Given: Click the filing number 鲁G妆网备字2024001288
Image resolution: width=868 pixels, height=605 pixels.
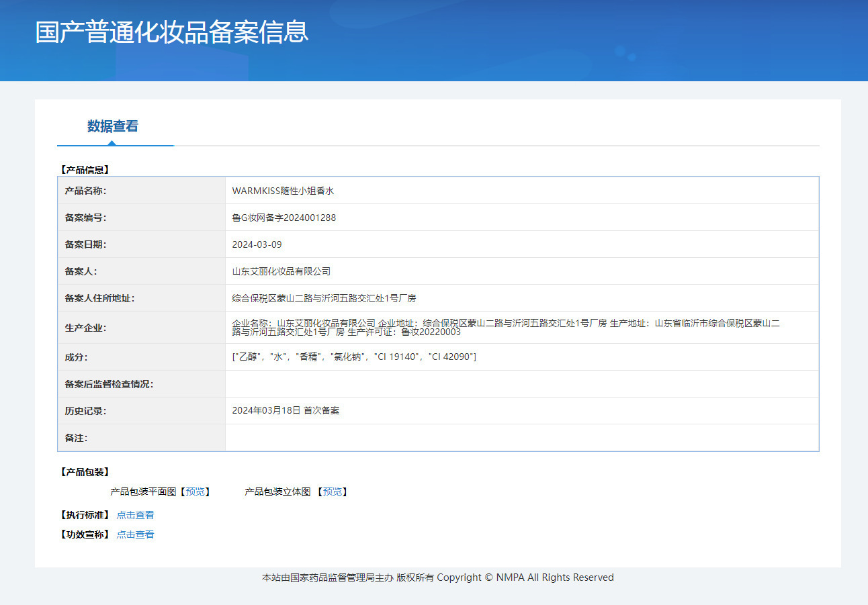Looking at the screenshot, I should pos(284,218).
